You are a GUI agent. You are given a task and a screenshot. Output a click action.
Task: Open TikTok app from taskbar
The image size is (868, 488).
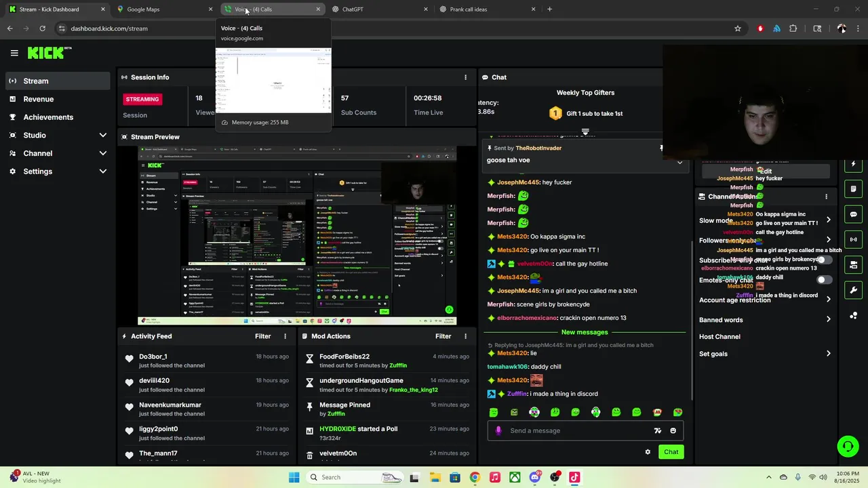click(574, 477)
